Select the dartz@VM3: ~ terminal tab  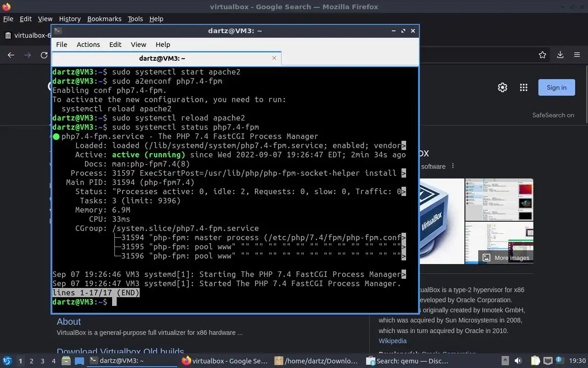point(166,58)
